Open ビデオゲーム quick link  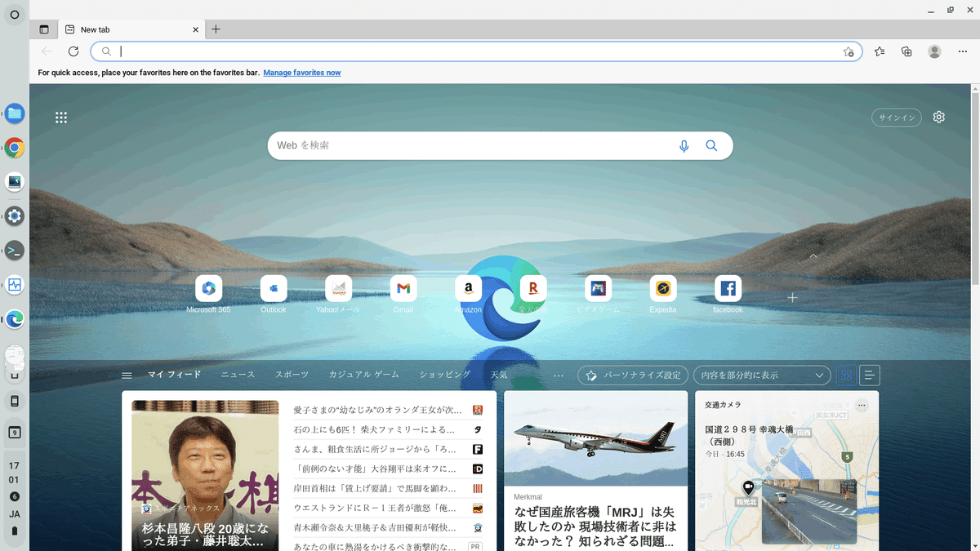pyautogui.click(x=598, y=295)
